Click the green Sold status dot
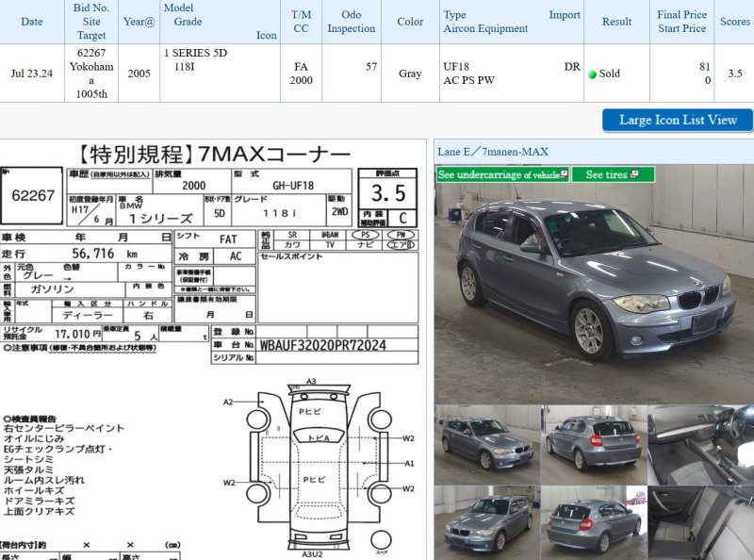Viewport: 754px width, 560px height. tap(593, 74)
